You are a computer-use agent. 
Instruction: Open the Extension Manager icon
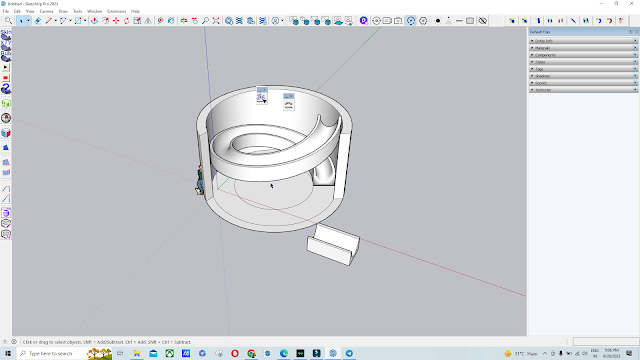262,20
